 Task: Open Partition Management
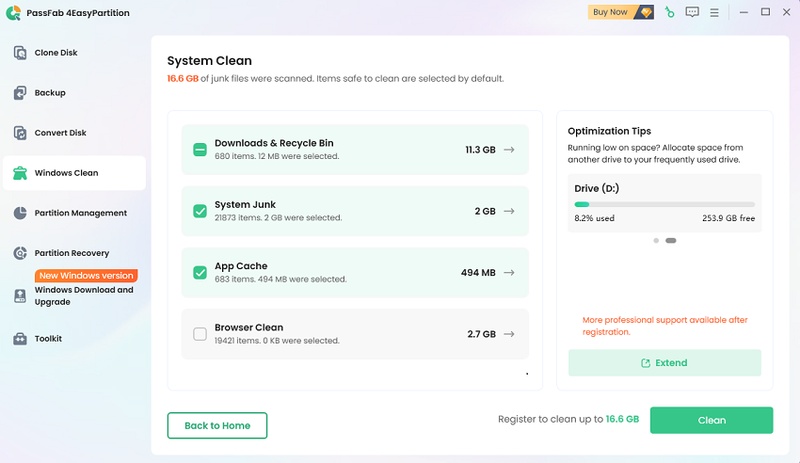point(74,213)
